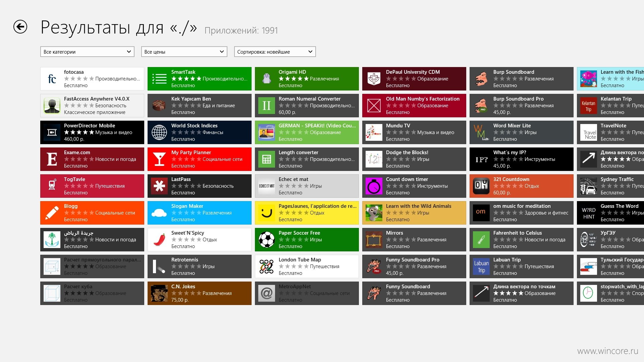Open the C.N. Jokes app title
644x362 pixels.
[183, 287]
